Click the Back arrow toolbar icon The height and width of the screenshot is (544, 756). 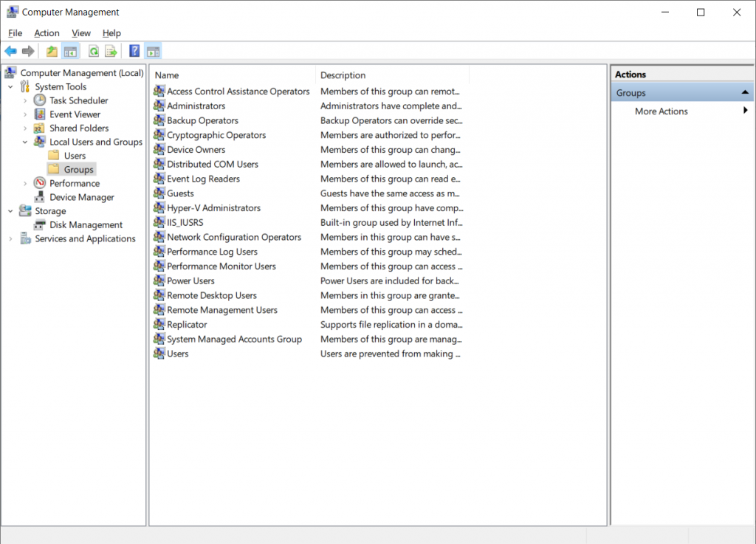point(10,51)
